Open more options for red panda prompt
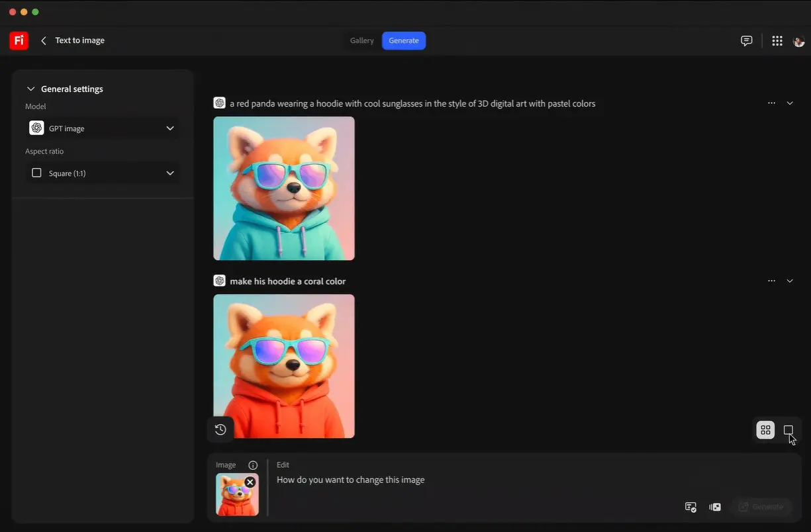Viewport: 811px width, 532px height. pos(771,103)
